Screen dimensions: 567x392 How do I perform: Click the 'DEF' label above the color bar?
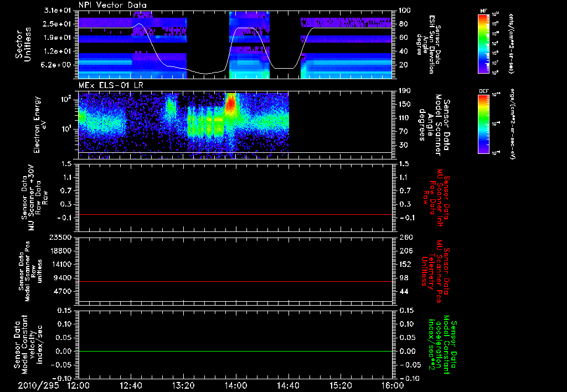click(484, 91)
